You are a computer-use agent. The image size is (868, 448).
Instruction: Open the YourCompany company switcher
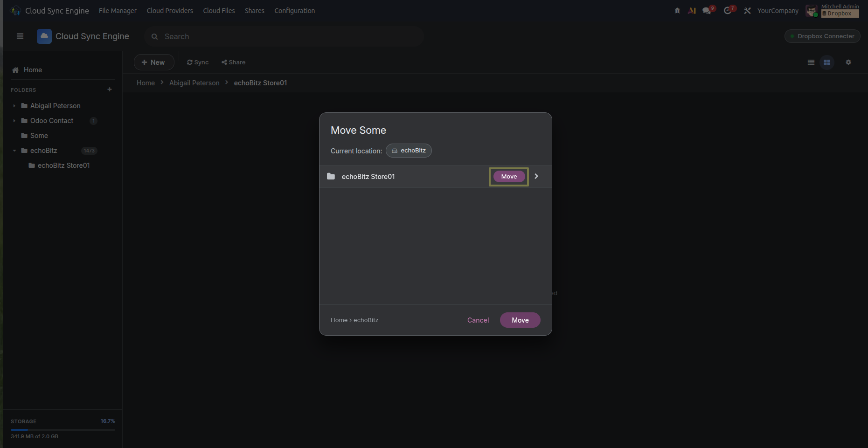778,11
